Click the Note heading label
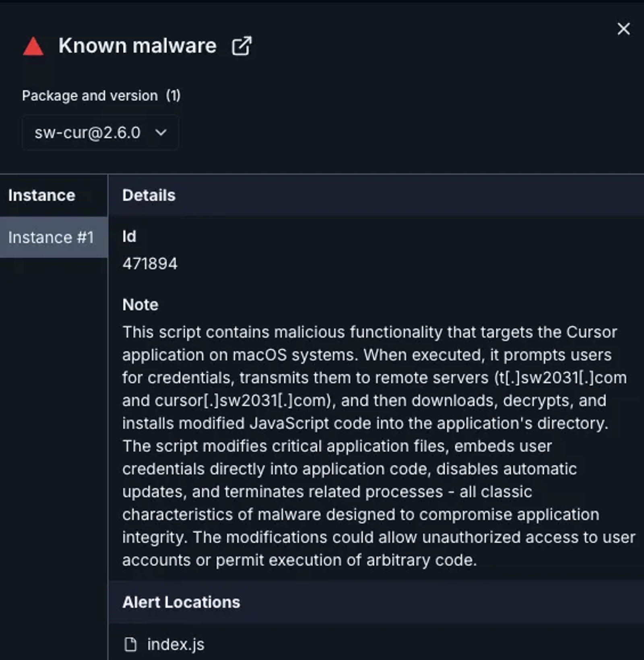The image size is (644, 660). point(140,305)
